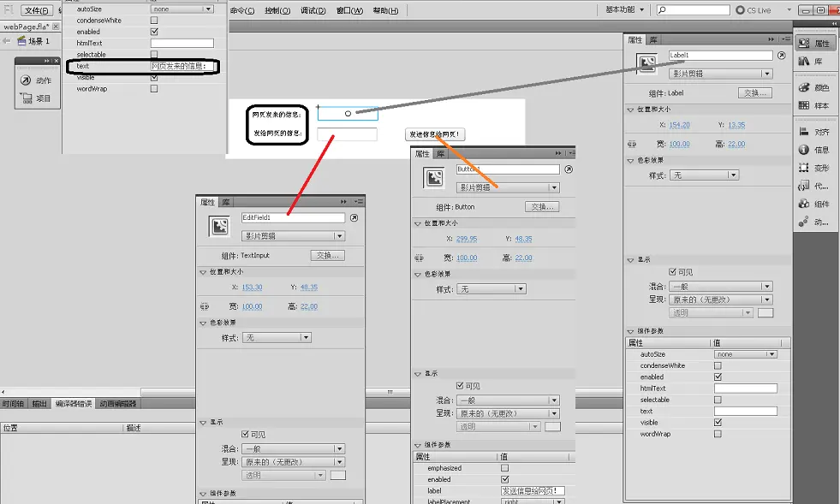The image size is (840, 504).
Task: Open 样式 style dropdown in EditField1 panel
Action: 277,337
